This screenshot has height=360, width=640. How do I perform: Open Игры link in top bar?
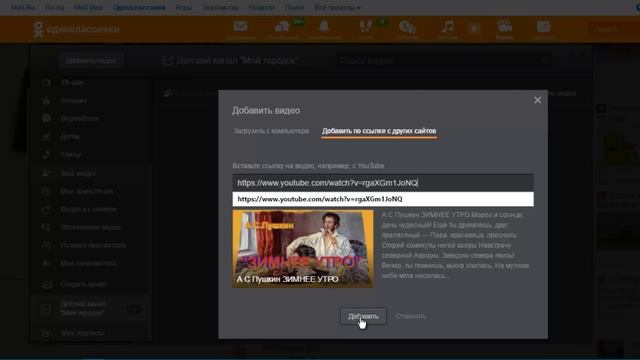pos(184,7)
